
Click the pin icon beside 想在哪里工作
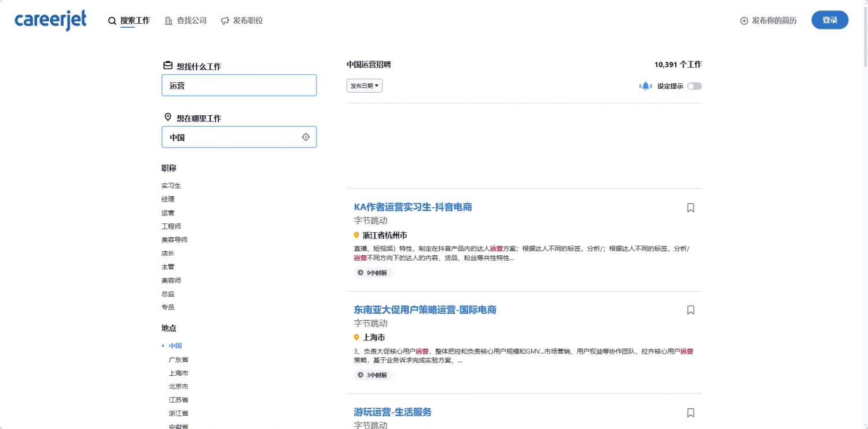pyautogui.click(x=168, y=117)
